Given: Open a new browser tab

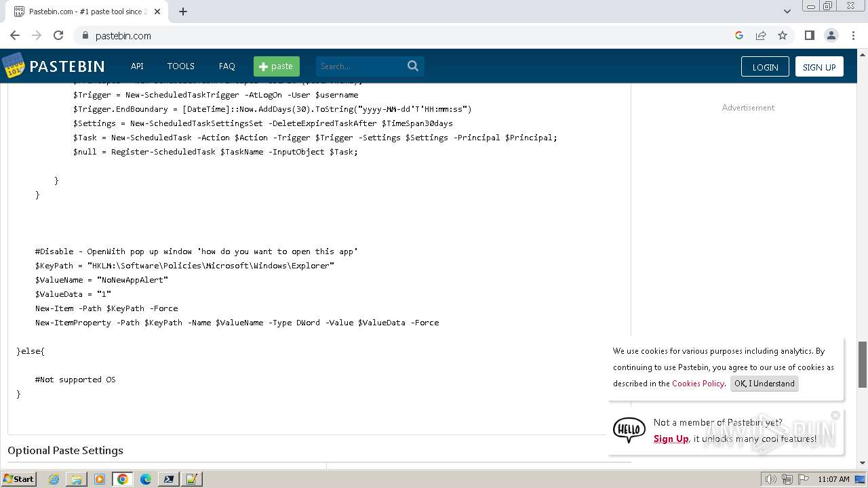Looking at the screenshot, I should coord(183,12).
